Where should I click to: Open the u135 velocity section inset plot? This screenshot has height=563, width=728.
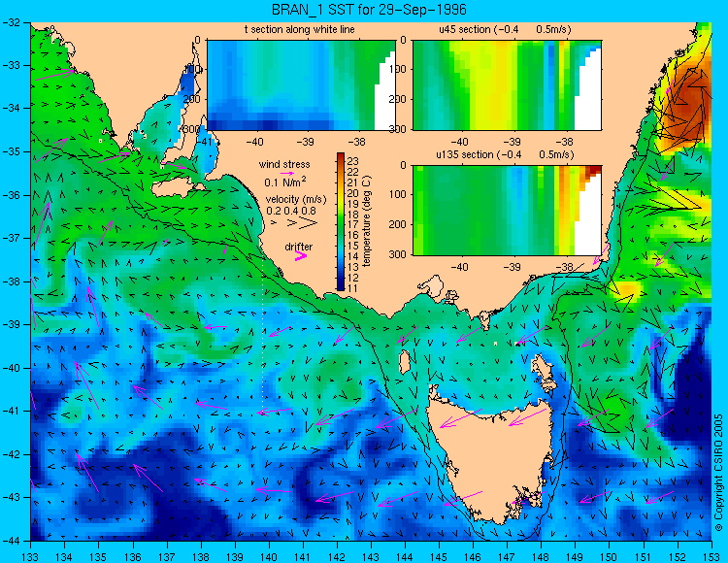click(507, 211)
